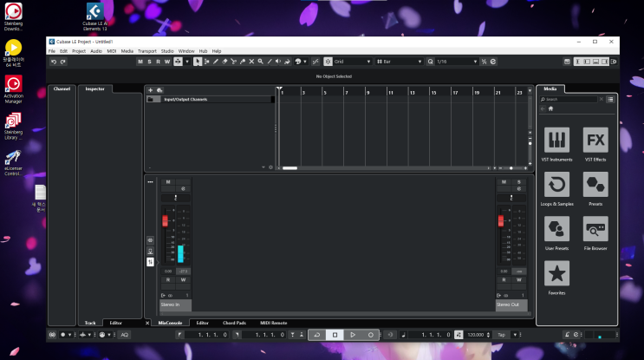Click the Stereo Out volume fader
This screenshot has width=644, height=360.
click(x=500, y=222)
